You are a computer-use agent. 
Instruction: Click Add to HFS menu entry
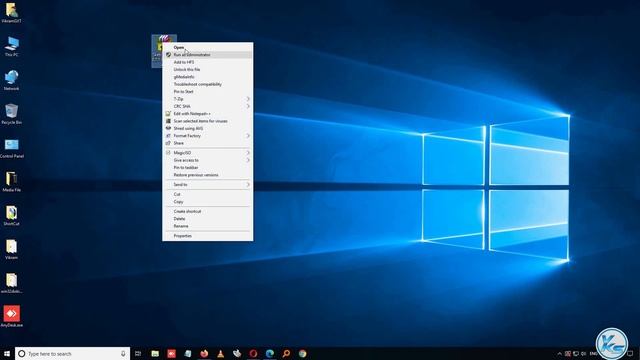coord(208,62)
